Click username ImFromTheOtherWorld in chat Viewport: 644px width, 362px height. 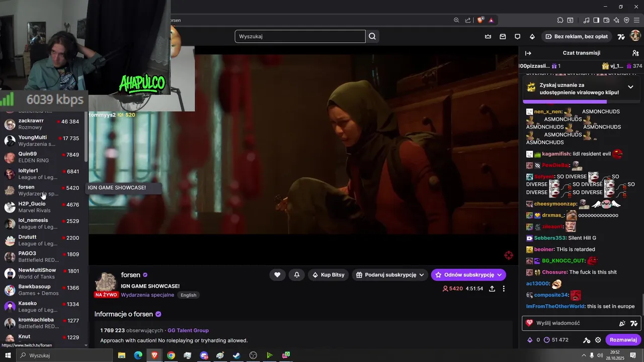click(555, 306)
